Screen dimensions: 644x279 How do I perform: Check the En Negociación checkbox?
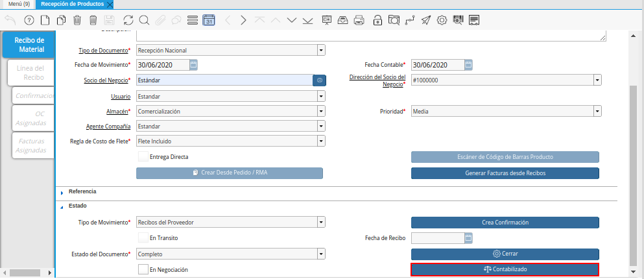pos(143,269)
